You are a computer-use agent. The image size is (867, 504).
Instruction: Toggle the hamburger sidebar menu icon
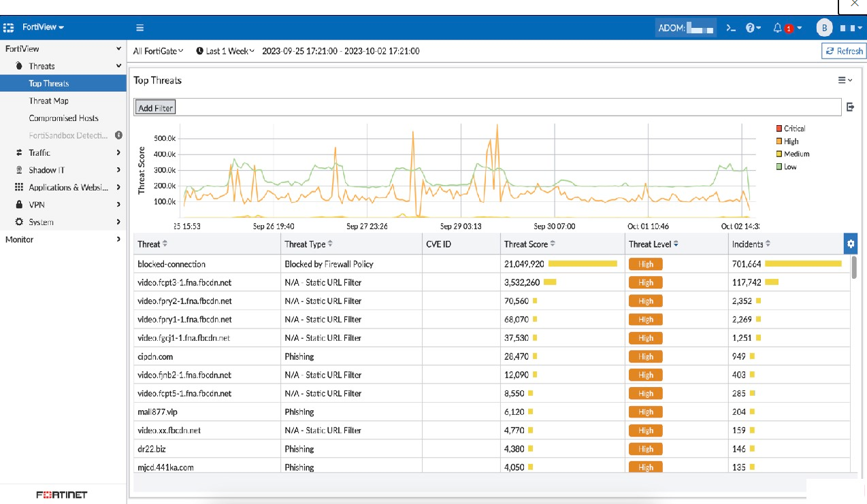pos(140,28)
